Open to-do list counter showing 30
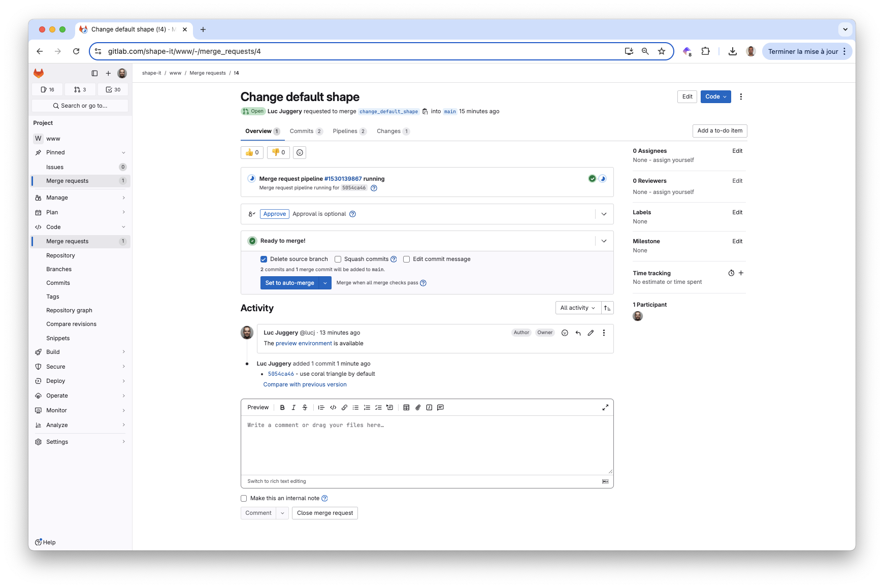The height and width of the screenshot is (588, 884). point(113,89)
